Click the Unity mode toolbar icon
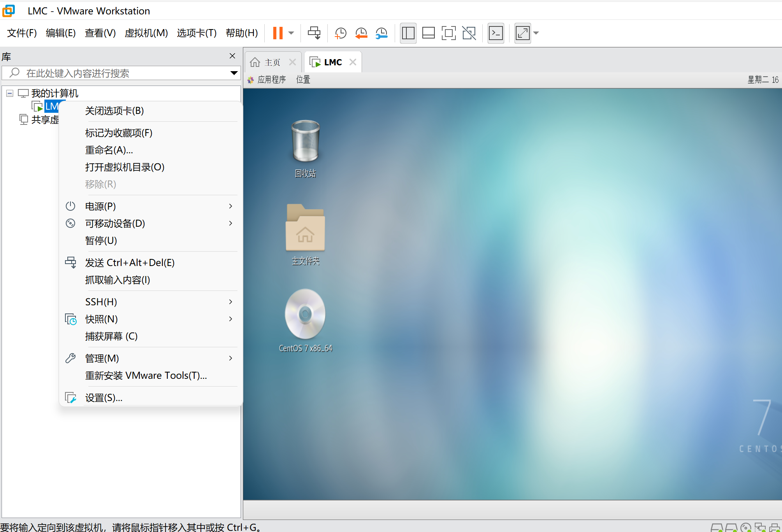Viewport: 782px width, 532px height. (x=469, y=33)
